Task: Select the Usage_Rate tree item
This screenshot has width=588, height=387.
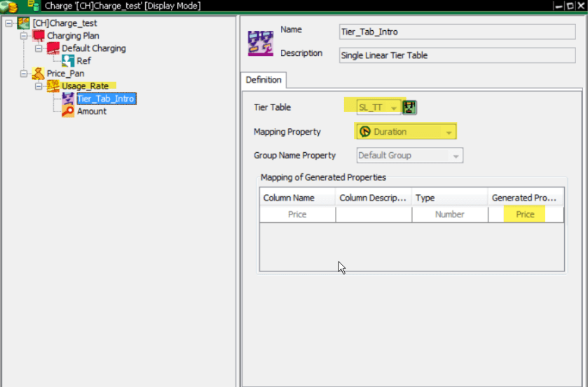Action: pyautogui.click(x=85, y=86)
